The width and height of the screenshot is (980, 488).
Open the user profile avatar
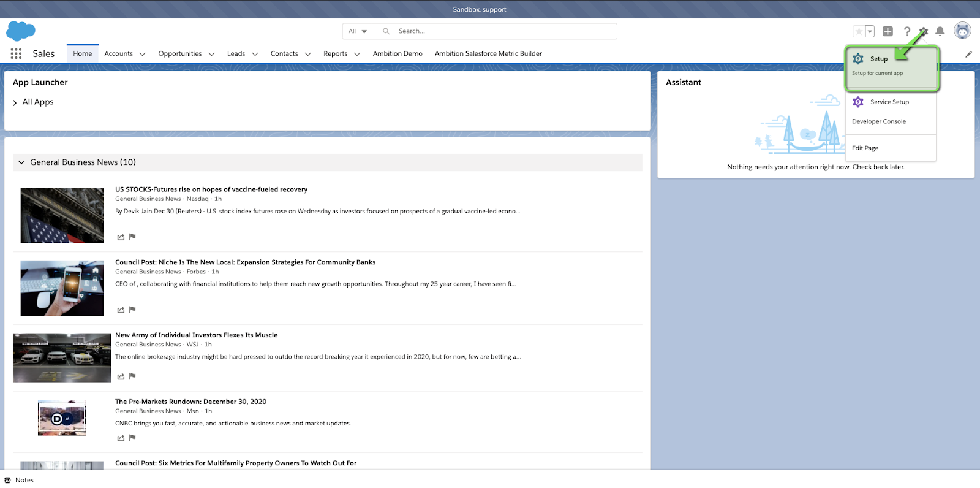coord(962,31)
